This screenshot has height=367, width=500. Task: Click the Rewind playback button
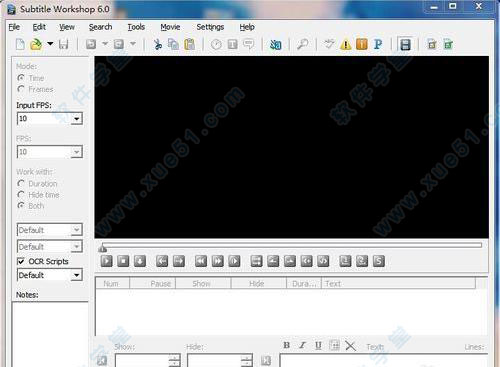click(x=201, y=261)
